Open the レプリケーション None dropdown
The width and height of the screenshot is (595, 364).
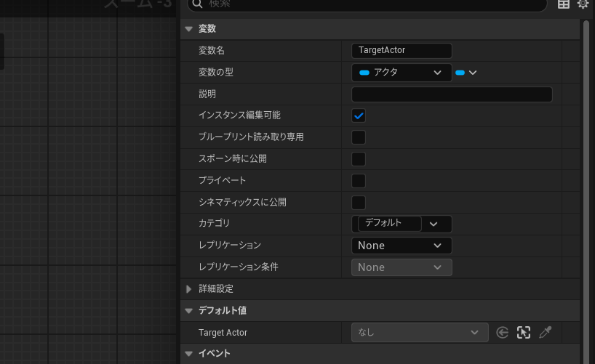pyautogui.click(x=402, y=246)
